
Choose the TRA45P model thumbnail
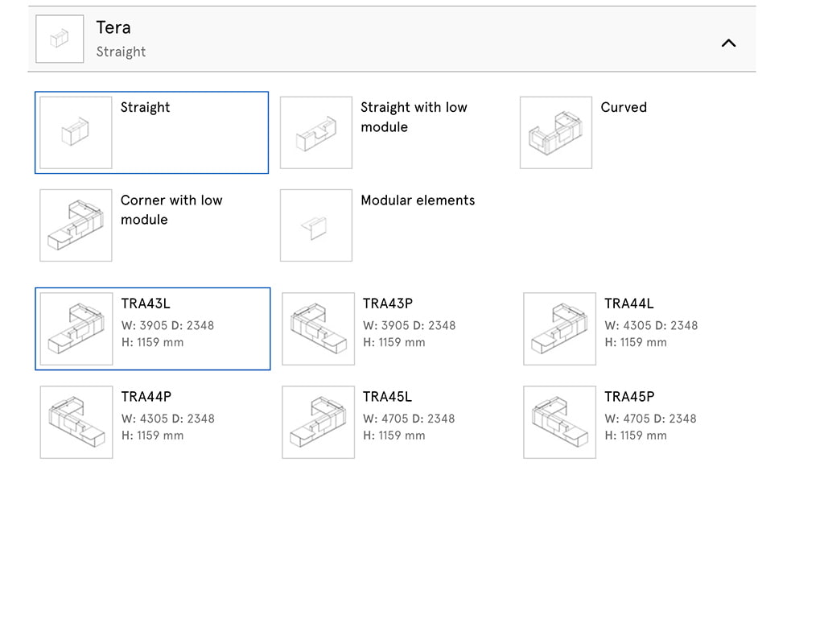pyautogui.click(x=560, y=422)
